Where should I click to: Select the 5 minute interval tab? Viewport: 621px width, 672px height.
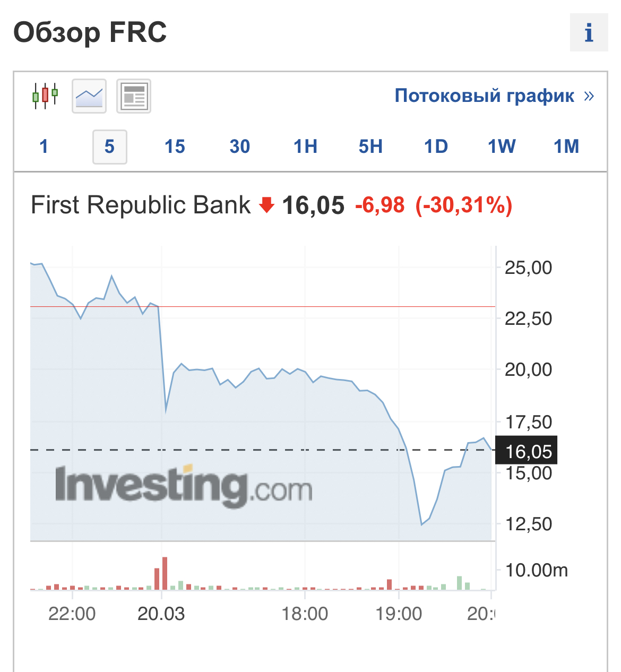click(x=109, y=147)
